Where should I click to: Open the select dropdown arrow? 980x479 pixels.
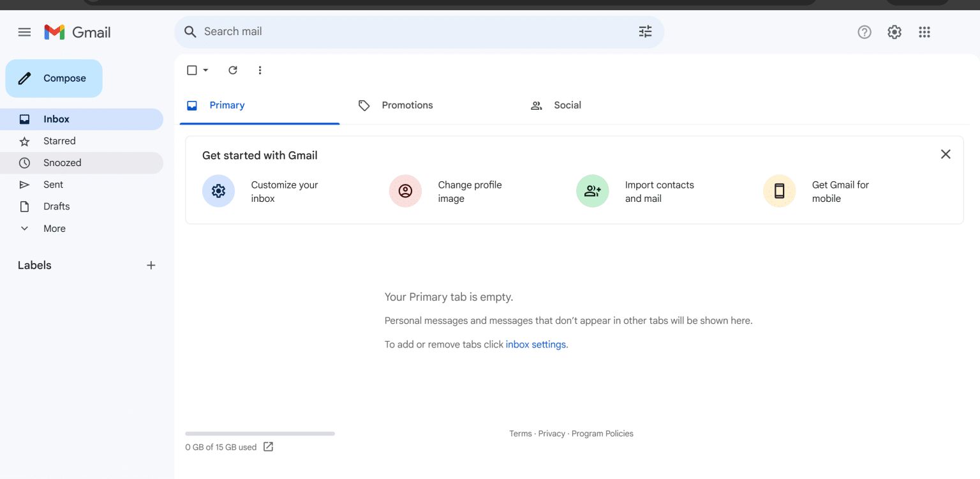[205, 70]
